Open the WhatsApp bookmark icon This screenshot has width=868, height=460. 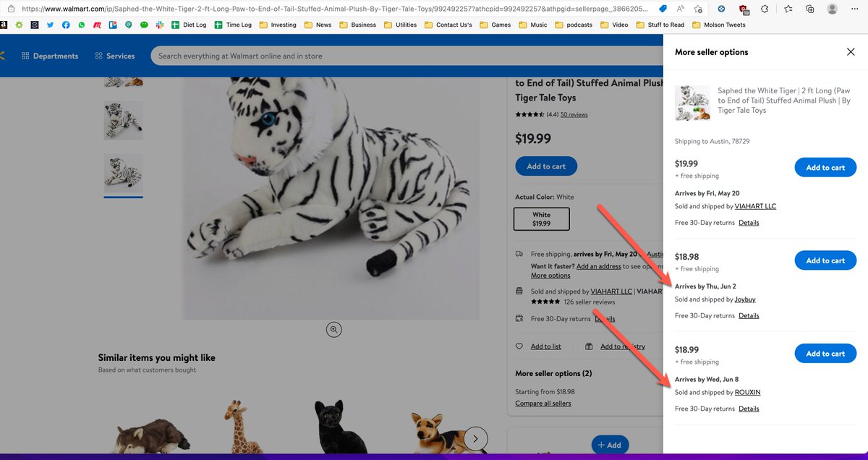point(82,25)
